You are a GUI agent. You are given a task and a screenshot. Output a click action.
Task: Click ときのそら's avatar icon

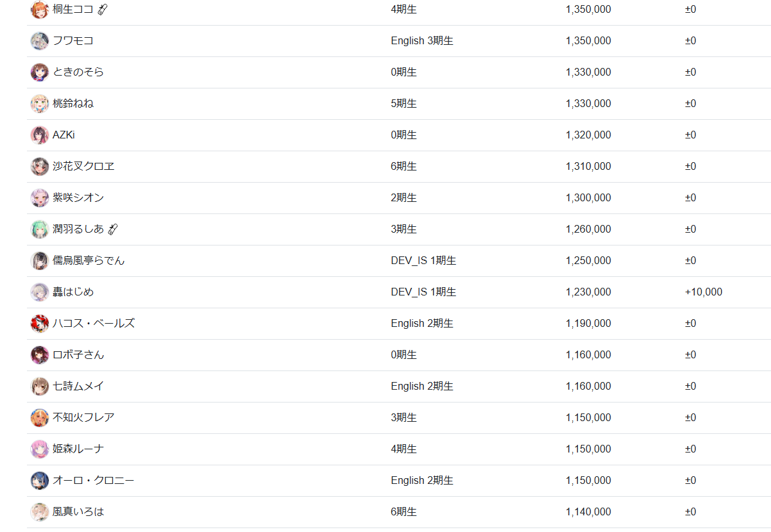point(40,72)
